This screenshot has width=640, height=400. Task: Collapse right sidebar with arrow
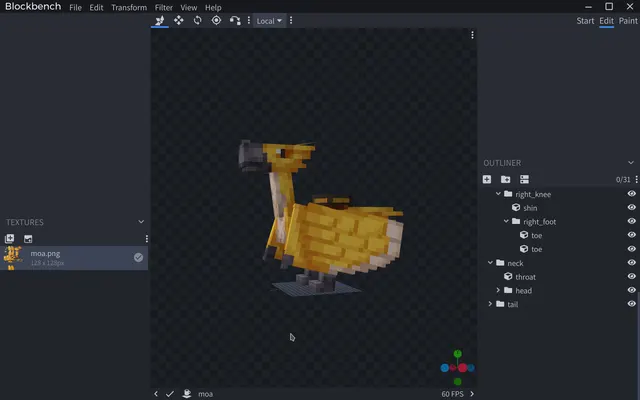click(472, 394)
